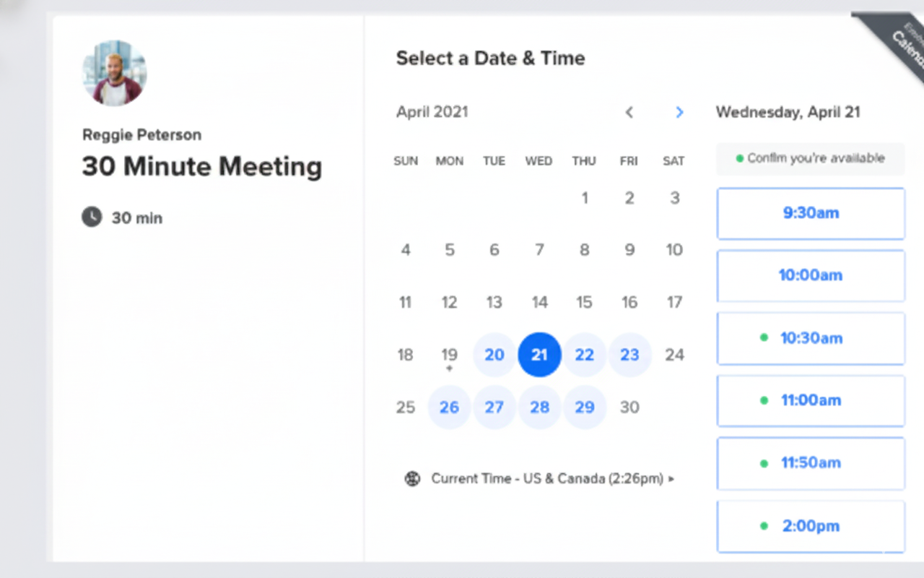Select April 26 on the calendar

[449, 407]
